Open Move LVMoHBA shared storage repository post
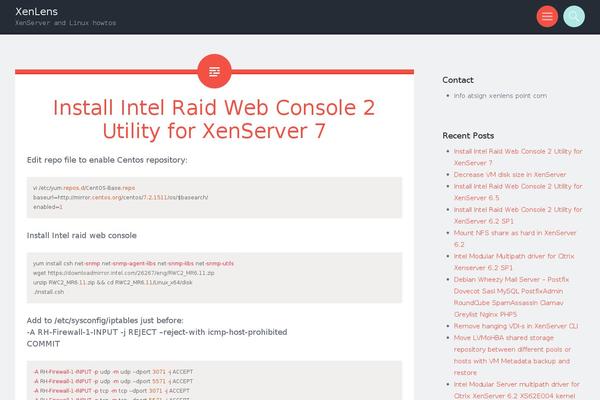Image resolution: width=600 pixels, height=400 pixels. (x=512, y=355)
